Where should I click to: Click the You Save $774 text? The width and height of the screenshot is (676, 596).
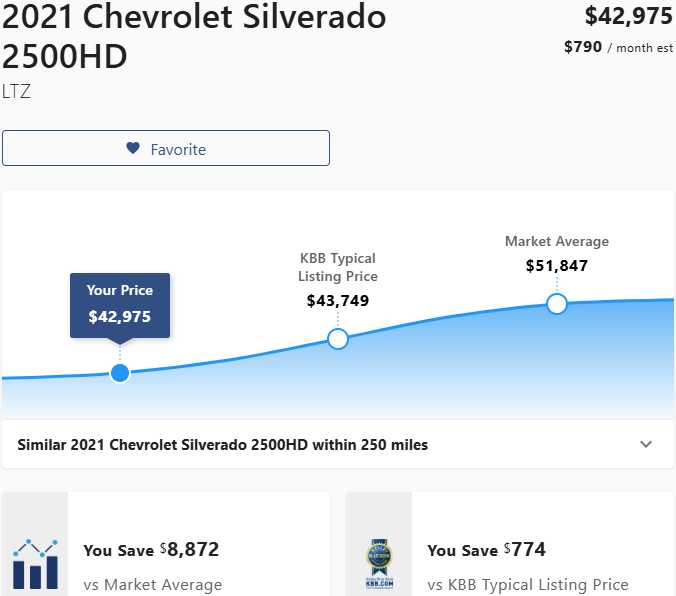(x=486, y=549)
